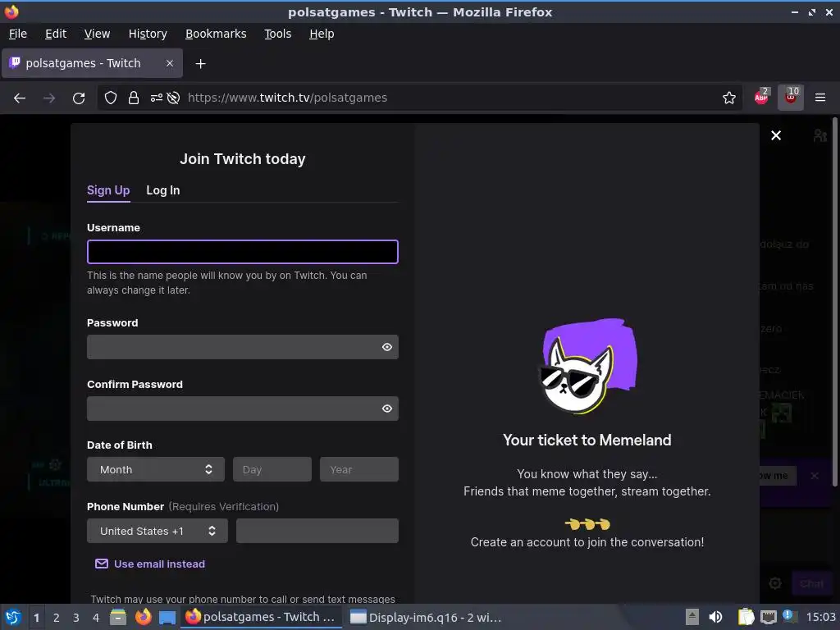Open the clipboard manager tray icon
Image resolution: width=840 pixels, height=630 pixels.
tap(746, 617)
